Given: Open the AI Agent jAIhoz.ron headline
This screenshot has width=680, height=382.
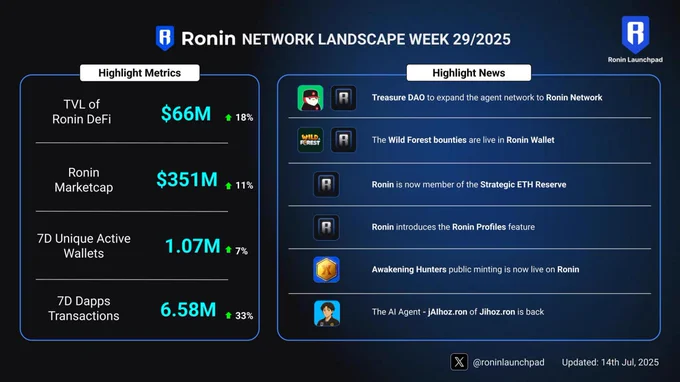Looking at the screenshot, I should coord(458,312).
